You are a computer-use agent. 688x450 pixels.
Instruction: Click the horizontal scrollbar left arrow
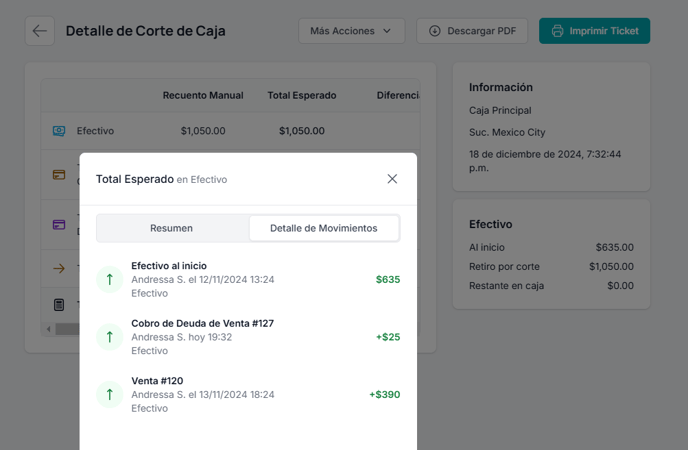tap(49, 329)
